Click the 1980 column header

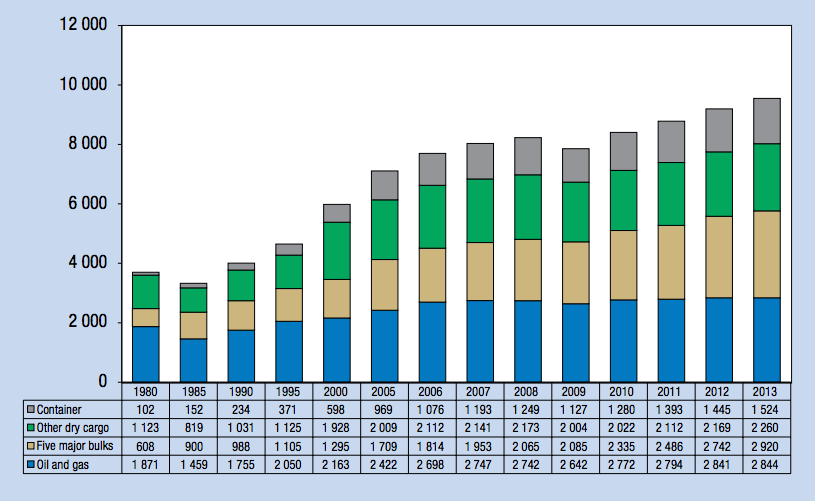(145, 392)
